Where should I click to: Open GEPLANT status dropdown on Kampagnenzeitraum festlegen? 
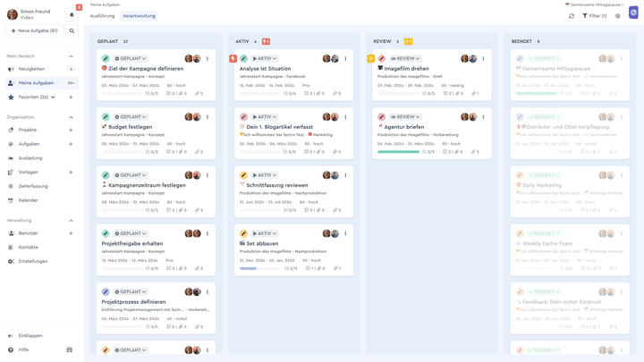pos(131,175)
